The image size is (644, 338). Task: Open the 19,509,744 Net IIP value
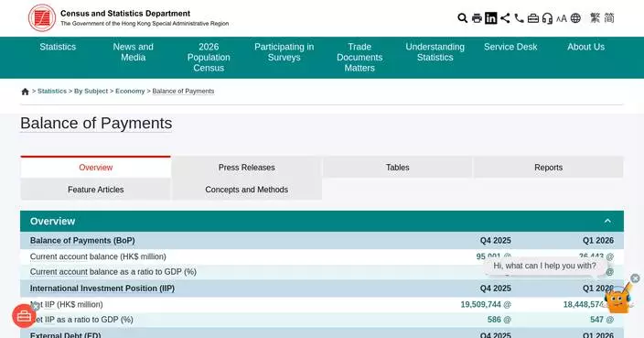coord(481,305)
